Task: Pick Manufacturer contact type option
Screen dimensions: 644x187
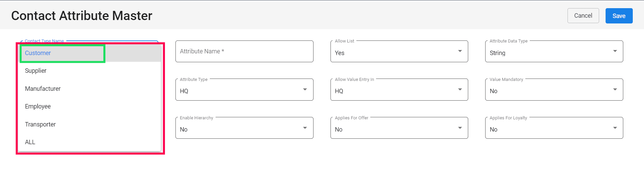Action: [x=43, y=89]
